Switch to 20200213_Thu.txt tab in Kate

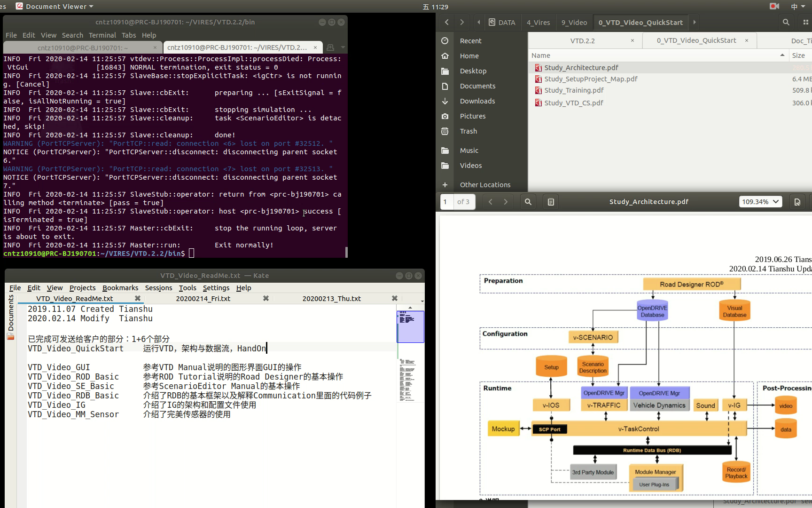[332, 299]
